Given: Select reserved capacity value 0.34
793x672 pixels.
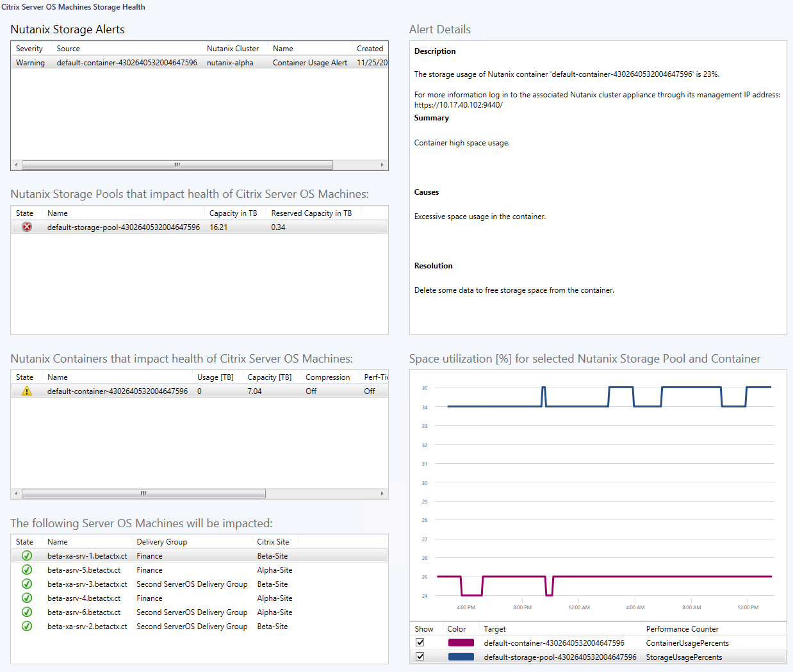Looking at the screenshot, I should pyautogui.click(x=278, y=227).
